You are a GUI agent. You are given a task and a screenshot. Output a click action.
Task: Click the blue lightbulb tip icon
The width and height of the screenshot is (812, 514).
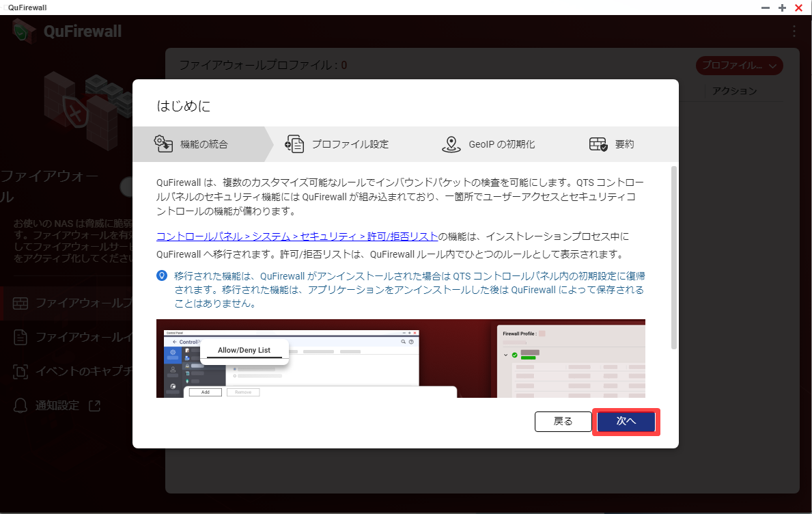click(162, 275)
